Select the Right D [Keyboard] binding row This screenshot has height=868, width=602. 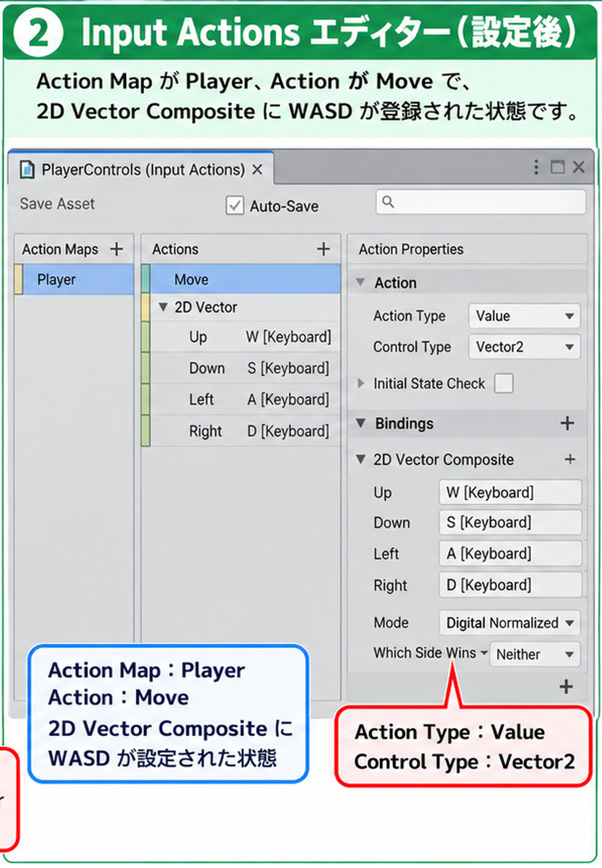[241, 431]
